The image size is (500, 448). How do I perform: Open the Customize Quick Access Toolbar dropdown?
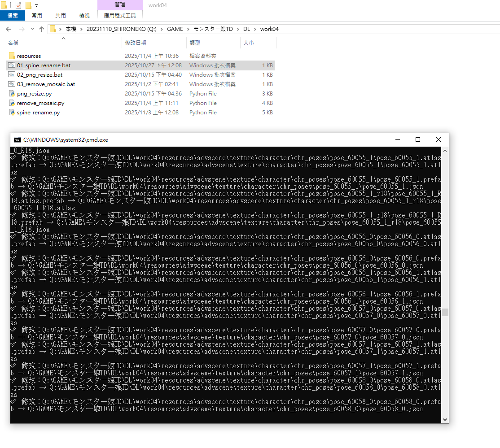(x=36, y=6)
